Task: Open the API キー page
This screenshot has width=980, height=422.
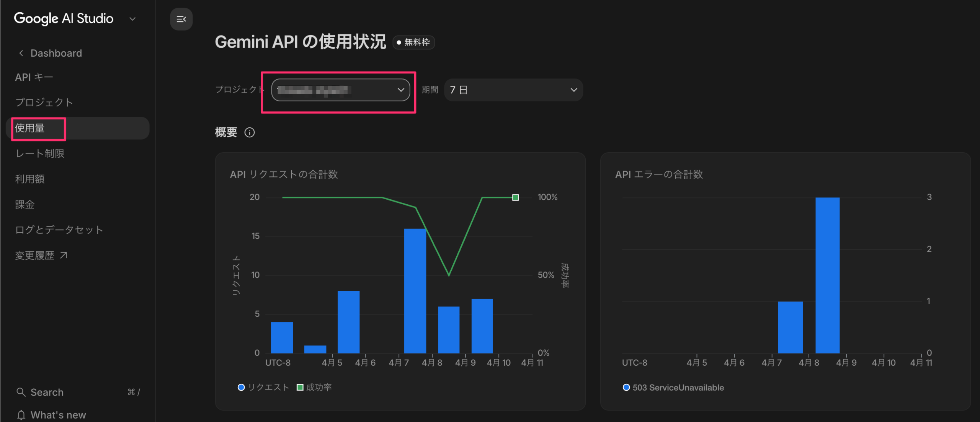Action: coord(34,77)
